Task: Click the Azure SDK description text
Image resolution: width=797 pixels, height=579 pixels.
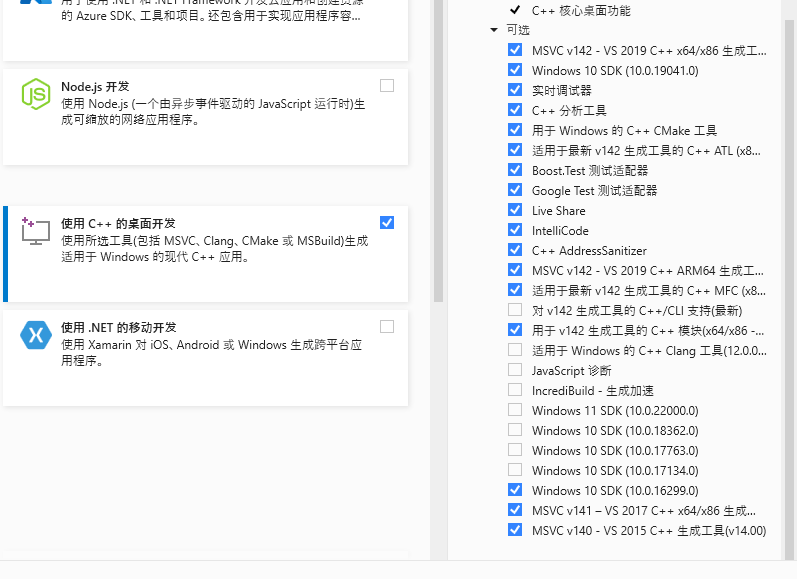Action: [210, 10]
